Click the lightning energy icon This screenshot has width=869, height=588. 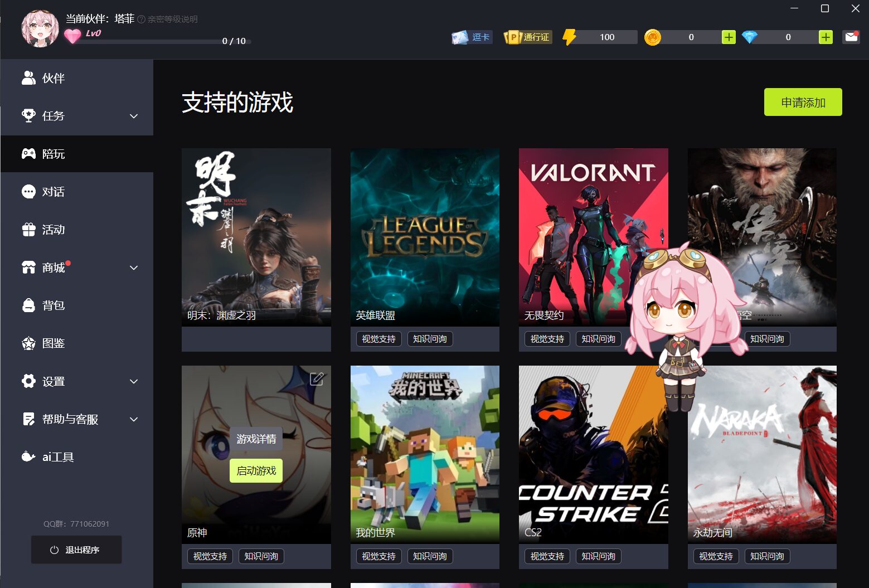[x=569, y=37]
